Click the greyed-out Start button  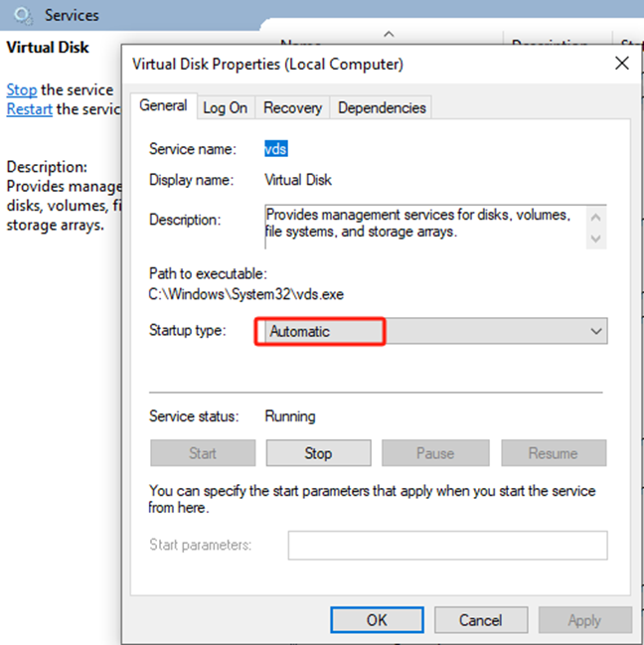tap(203, 453)
